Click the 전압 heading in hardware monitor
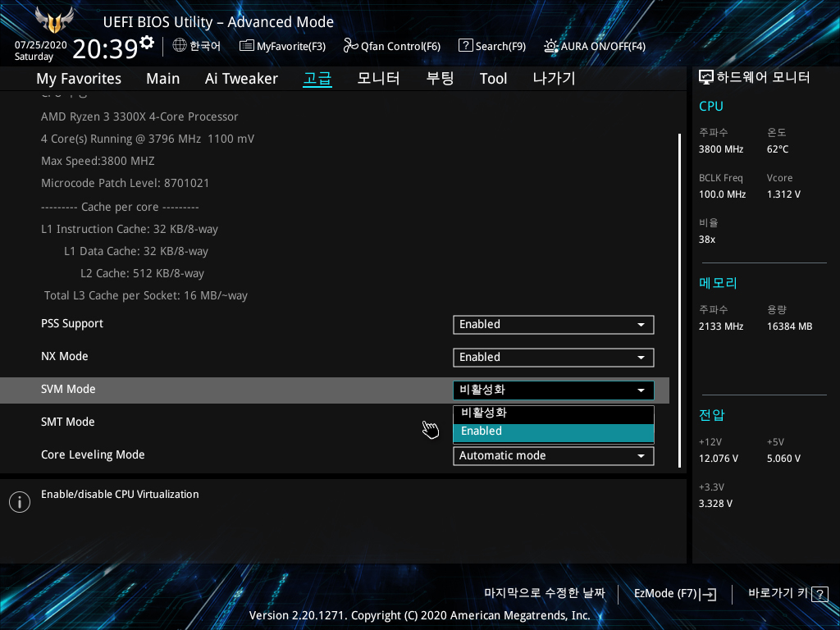Image resolution: width=840 pixels, height=630 pixels. [711, 415]
